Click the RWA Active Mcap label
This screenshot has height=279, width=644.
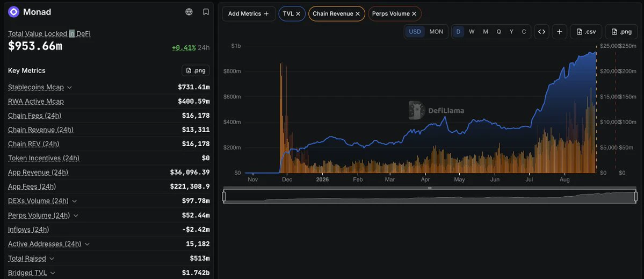36,101
